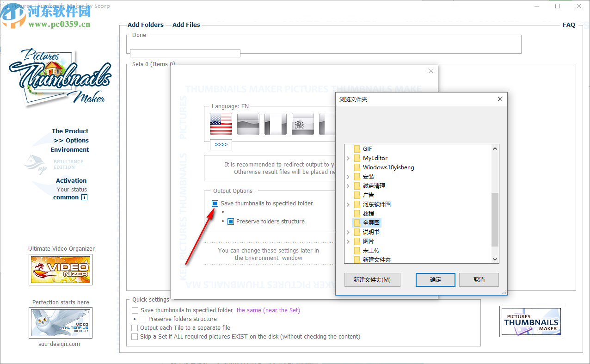Click the same (near the Set) link

(x=268, y=310)
